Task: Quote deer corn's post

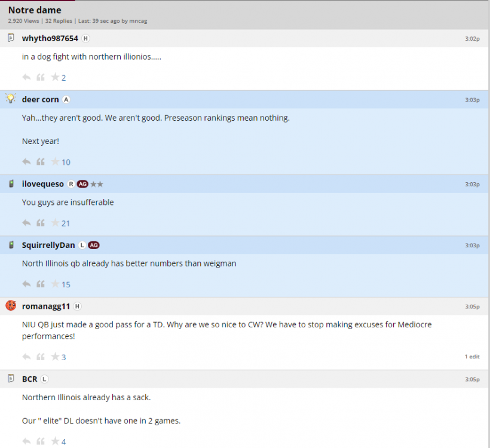Action: (x=41, y=162)
